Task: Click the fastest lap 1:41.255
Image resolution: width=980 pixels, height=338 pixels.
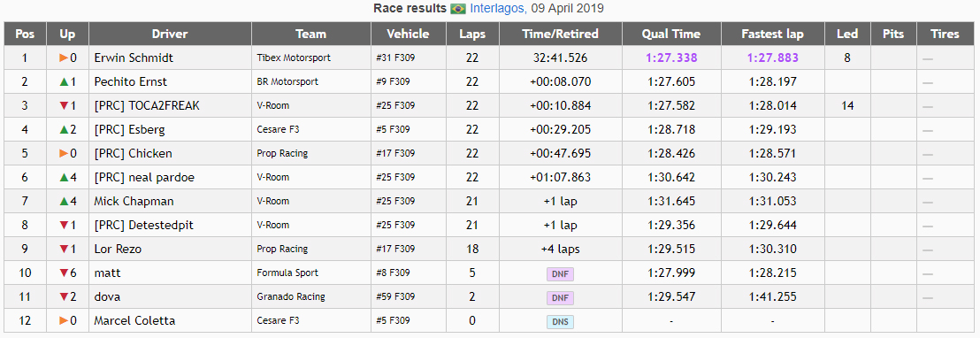Action: pos(772,296)
